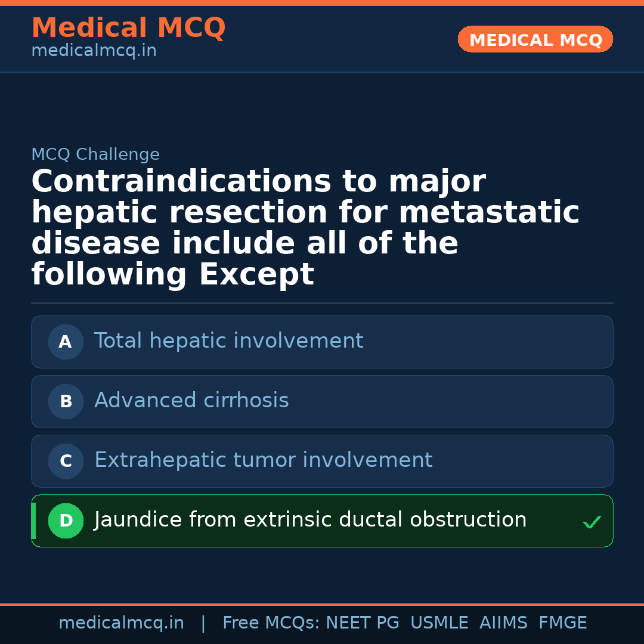Click the letter A circle icon
Viewport: 644px width, 644px height.
click(66, 342)
